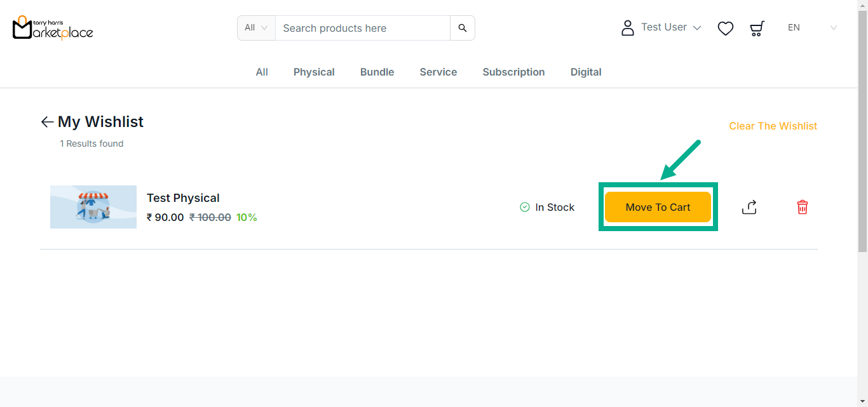Share the Test Physical product
The height and width of the screenshot is (407, 868).
coord(749,207)
